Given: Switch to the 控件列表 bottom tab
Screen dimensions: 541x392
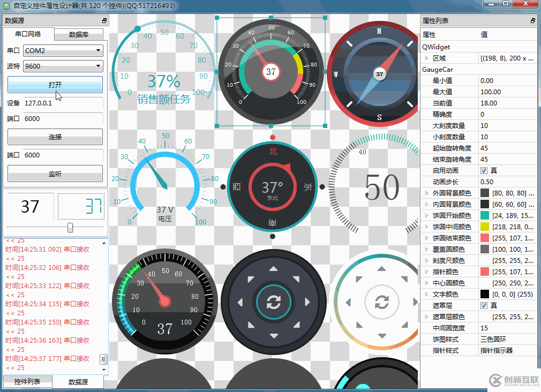Looking at the screenshot, I should [x=27, y=382].
